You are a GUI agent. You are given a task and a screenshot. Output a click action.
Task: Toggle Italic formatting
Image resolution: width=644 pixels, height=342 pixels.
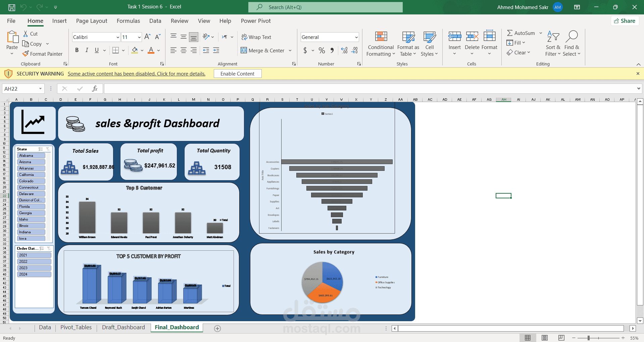tap(87, 50)
